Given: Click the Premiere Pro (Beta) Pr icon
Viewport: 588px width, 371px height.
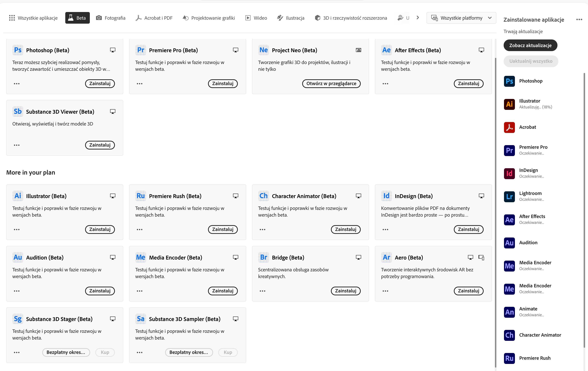Looking at the screenshot, I should click(x=141, y=50).
